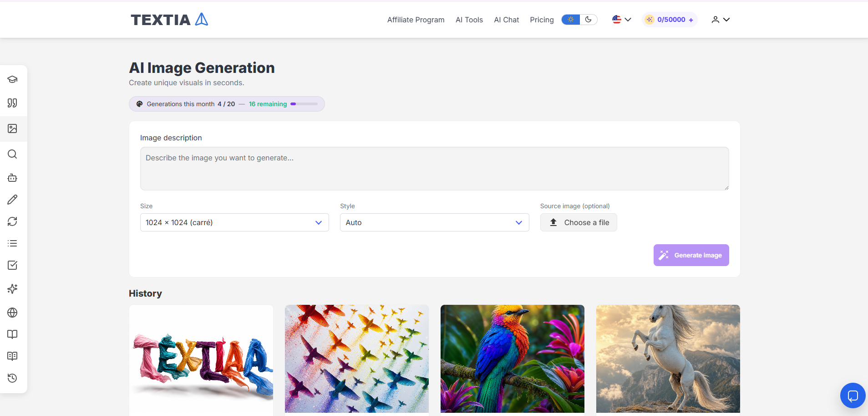
Task: Open the checkbox check-mark sidebar tool
Action: pos(12,265)
